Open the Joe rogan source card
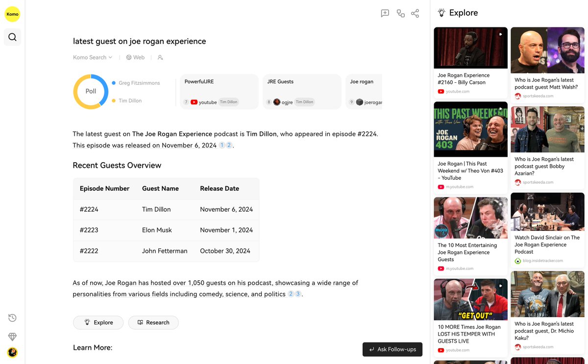Image resolution: width=588 pixels, height=364 pixels. coord(364,92)
